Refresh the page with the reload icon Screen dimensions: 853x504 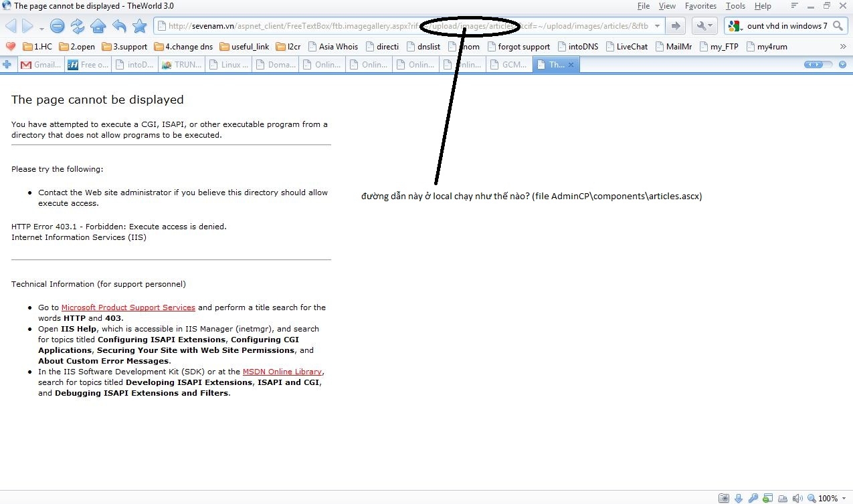pos(78,26)
